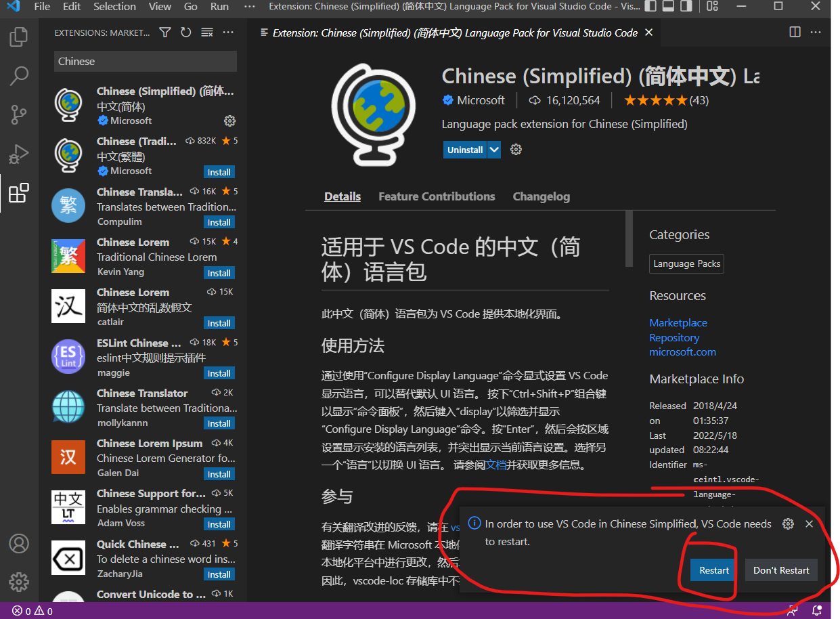The height and width of the screenshot is (619, 840).
Task: Open the Run menu
Action: 219,6
